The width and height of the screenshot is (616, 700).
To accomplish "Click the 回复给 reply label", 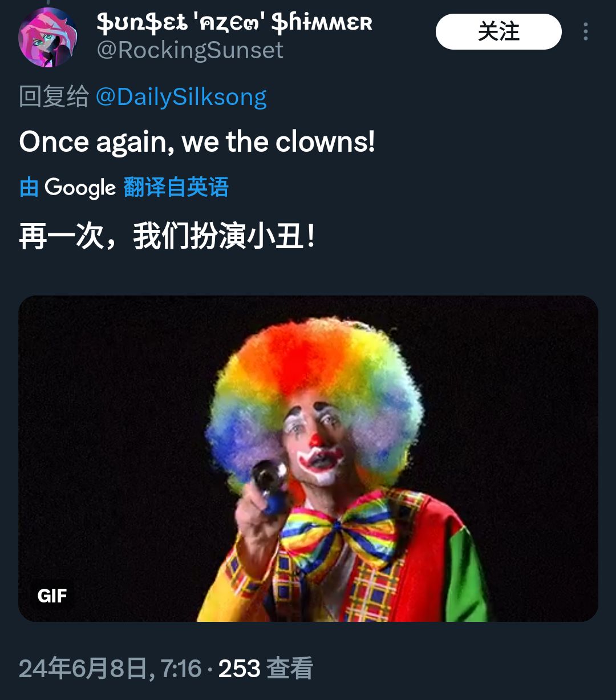I will click(54, 97).
